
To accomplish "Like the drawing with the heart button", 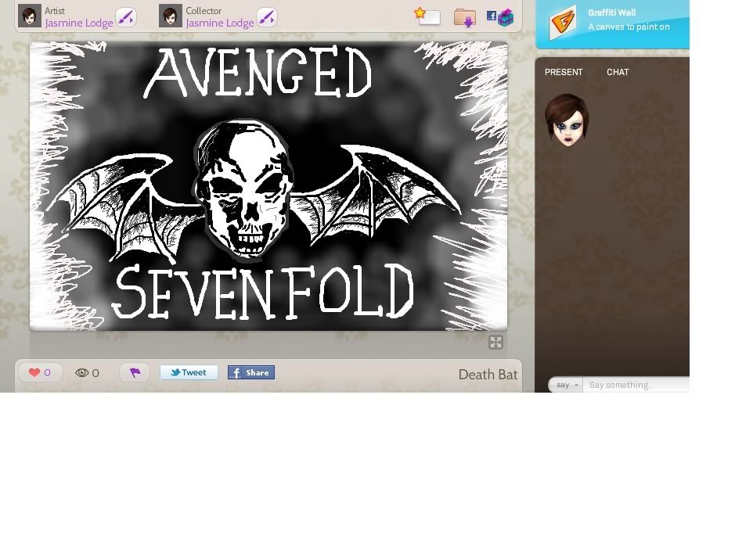I will click(41, 372).
